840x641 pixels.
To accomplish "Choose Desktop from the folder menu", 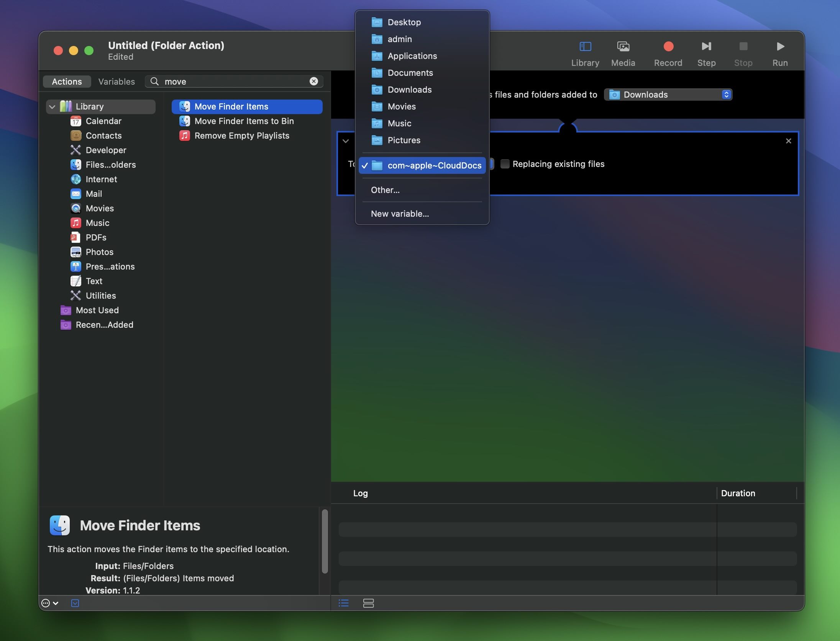I will [422, 22].
